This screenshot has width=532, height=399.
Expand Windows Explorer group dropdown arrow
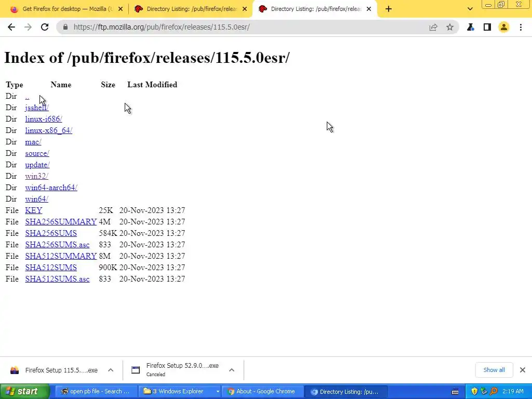[218, 392]
